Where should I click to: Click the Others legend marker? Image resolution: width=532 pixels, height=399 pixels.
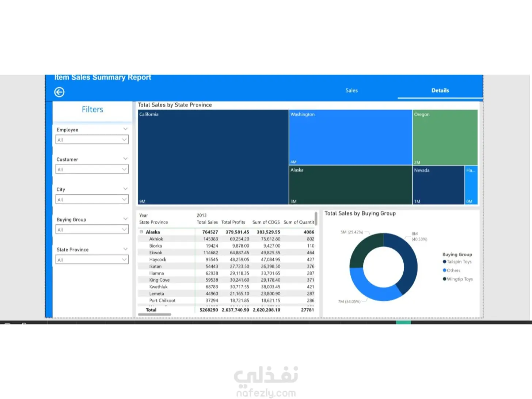[x=444, y=270]
